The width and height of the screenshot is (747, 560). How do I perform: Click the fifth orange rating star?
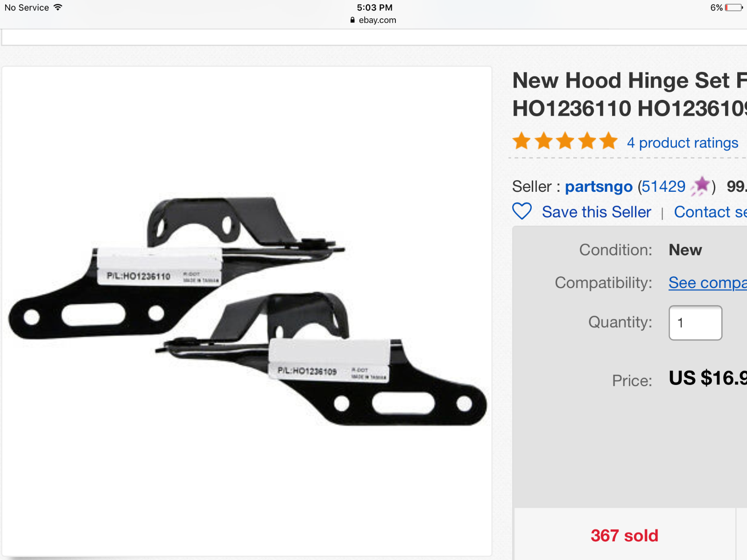(x=609, y=141)
